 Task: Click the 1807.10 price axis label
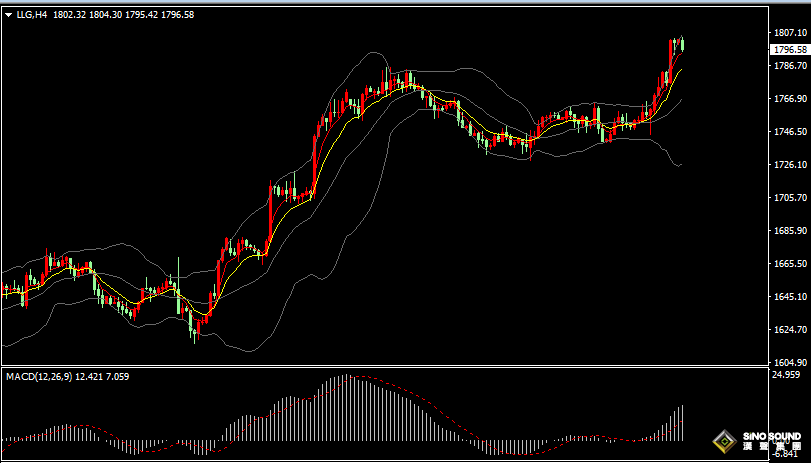pyautogui.click(x=789, y=33)
